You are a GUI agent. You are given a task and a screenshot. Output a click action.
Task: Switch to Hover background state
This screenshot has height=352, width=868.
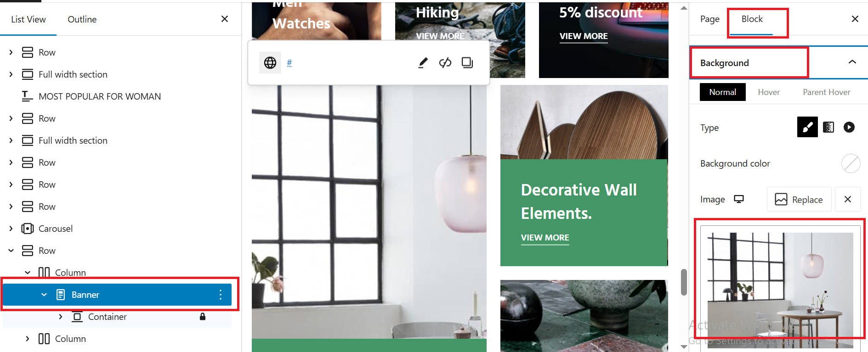(x=769, y=92)
